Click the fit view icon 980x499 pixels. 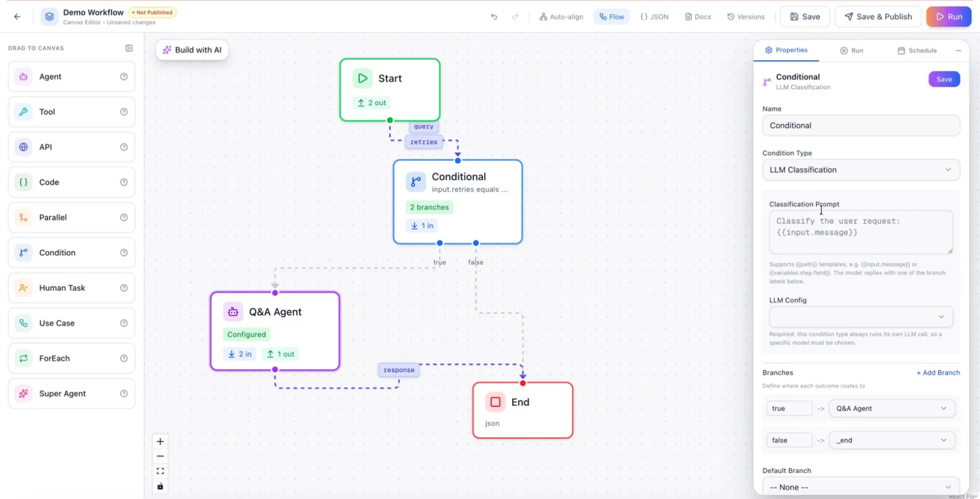[x=160, y=471]
